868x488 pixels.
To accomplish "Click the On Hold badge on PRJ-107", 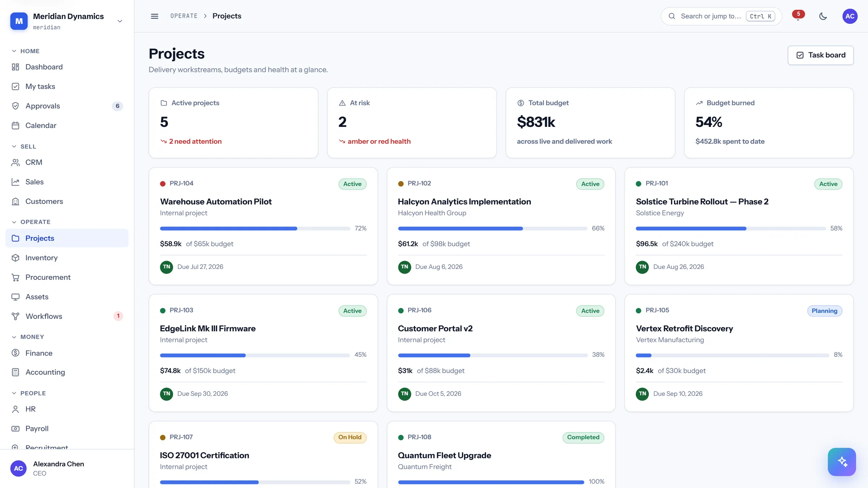I will pos(350,437).
